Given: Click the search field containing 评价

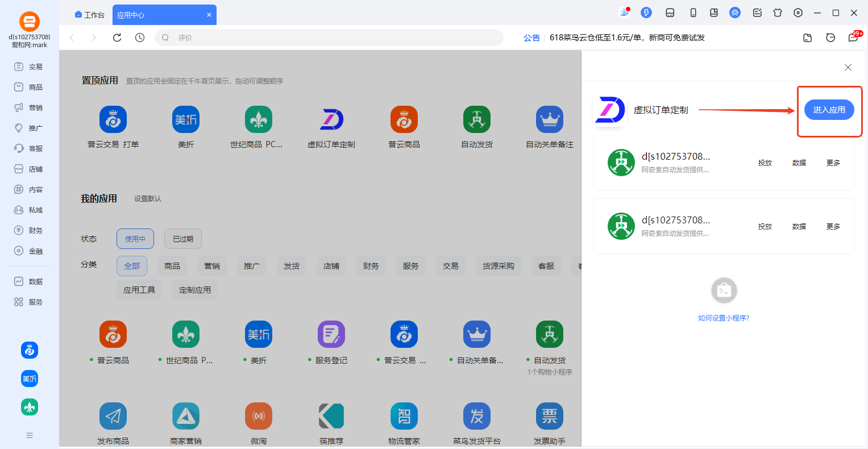Looking at the screenshot, I should [329, 38].
